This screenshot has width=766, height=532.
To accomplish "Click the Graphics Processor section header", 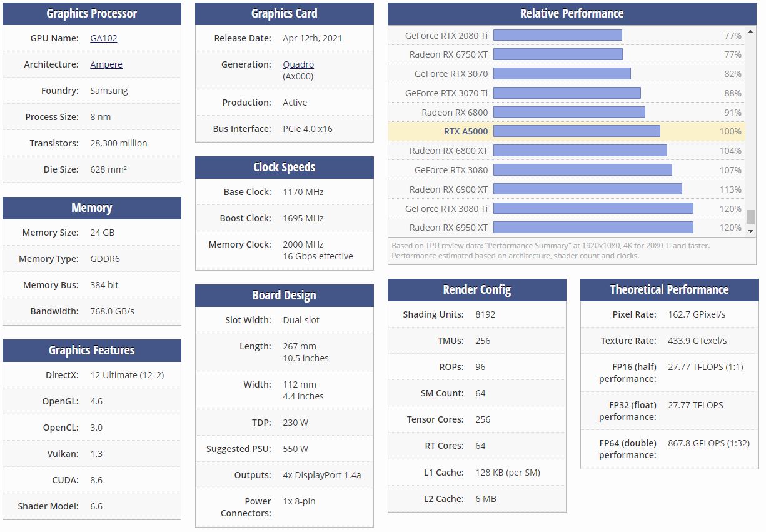I will 92,14.
